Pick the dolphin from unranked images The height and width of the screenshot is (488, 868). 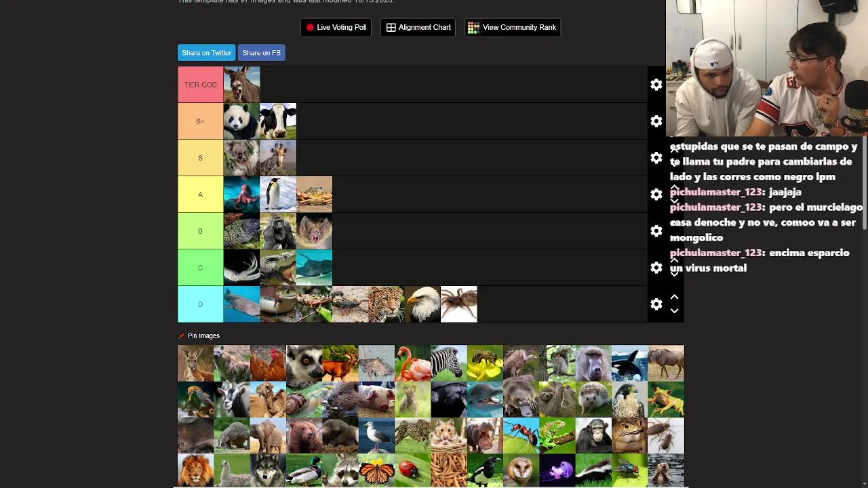pos(485,399)
